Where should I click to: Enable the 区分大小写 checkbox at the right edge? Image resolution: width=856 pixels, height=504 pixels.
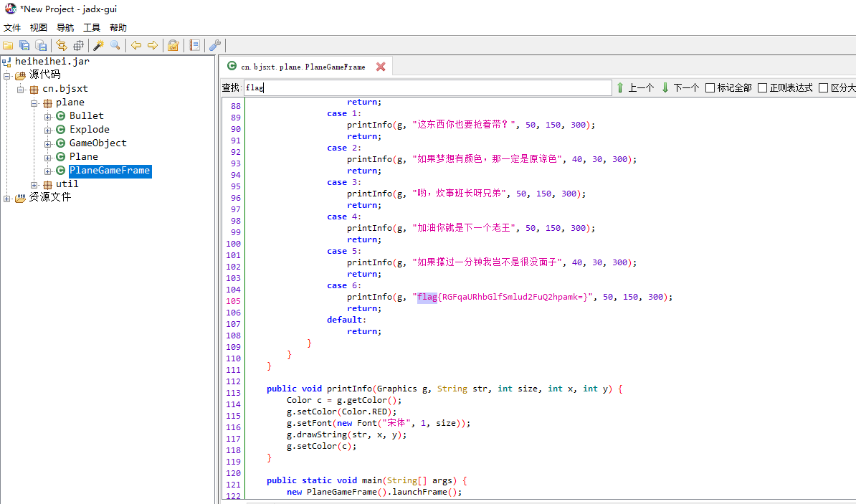point(824,88)
